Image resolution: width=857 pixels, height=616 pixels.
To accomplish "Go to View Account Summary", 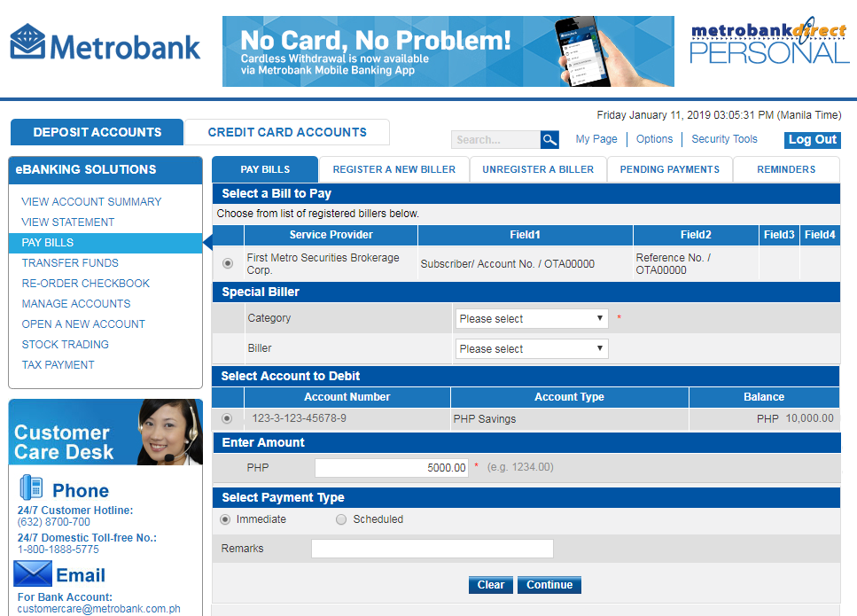I will point(91,202).
